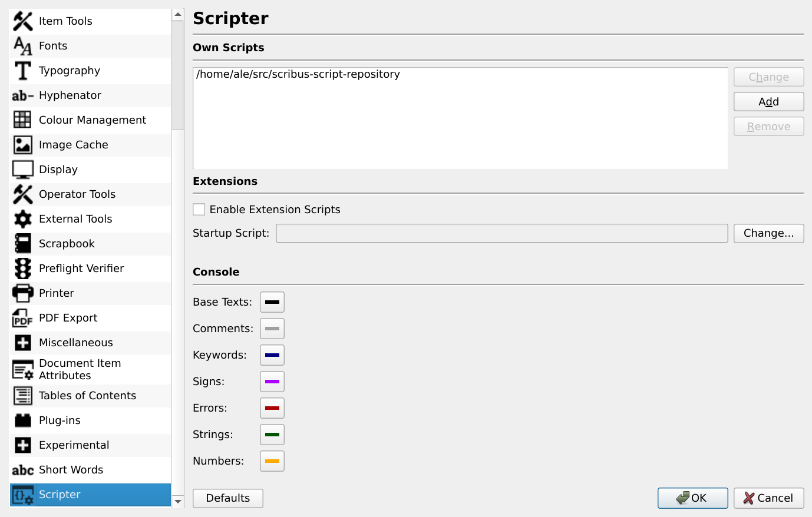
Task: Click the Defaults button
Action: [227, 498]
